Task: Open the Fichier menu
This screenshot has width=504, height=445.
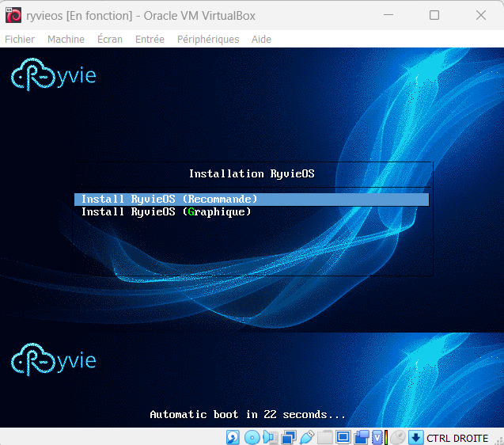Action: (x=20, y=40)
